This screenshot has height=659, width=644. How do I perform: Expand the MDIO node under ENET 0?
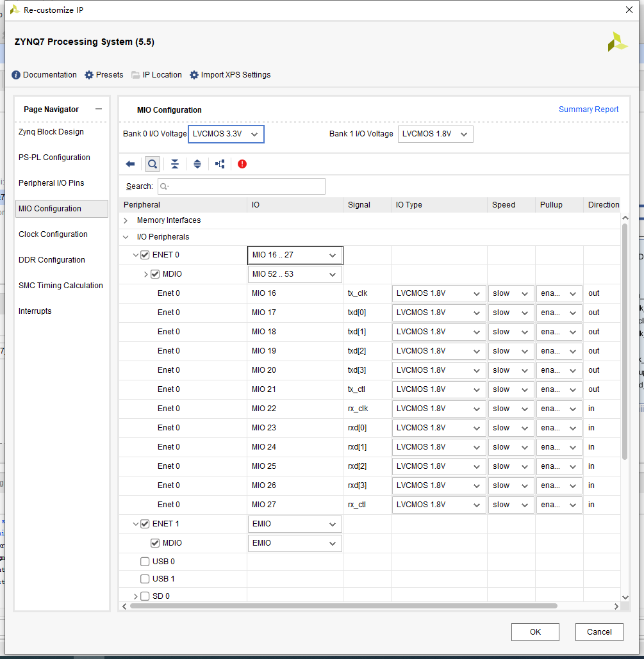click(145, 275)
